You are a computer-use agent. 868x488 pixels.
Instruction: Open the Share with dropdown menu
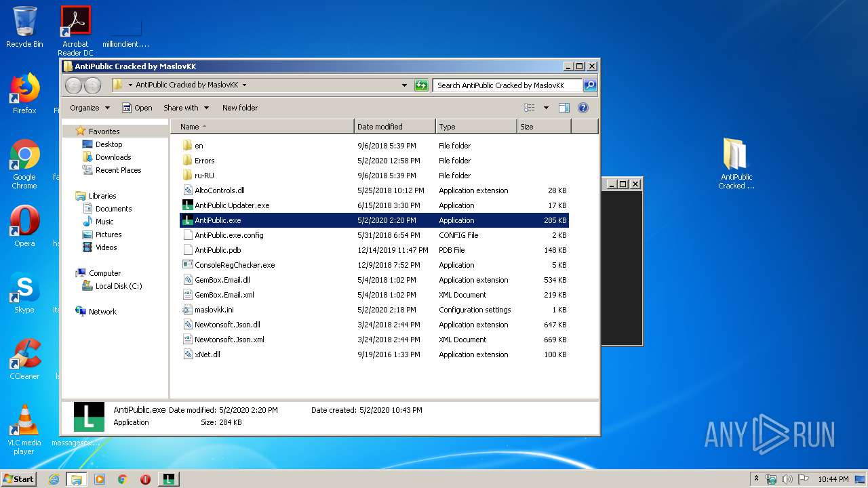pyautogui.click(x=186, y=108)
